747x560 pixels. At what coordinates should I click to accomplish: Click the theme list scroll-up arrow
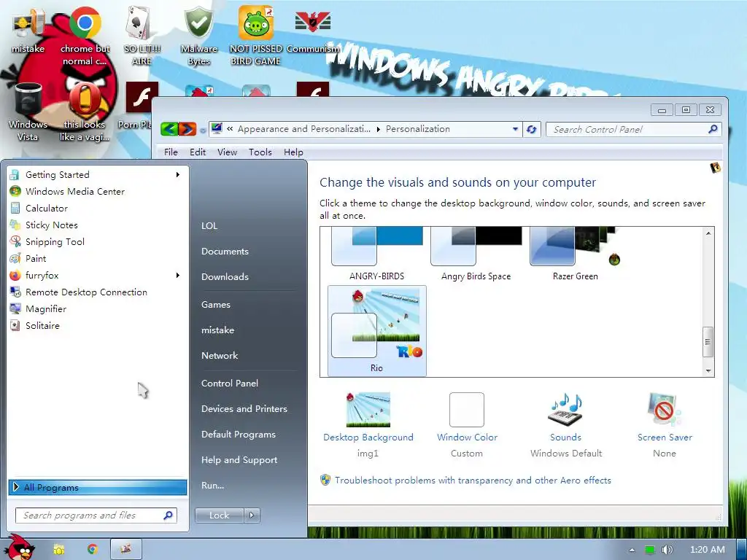[x=708, y=233]
